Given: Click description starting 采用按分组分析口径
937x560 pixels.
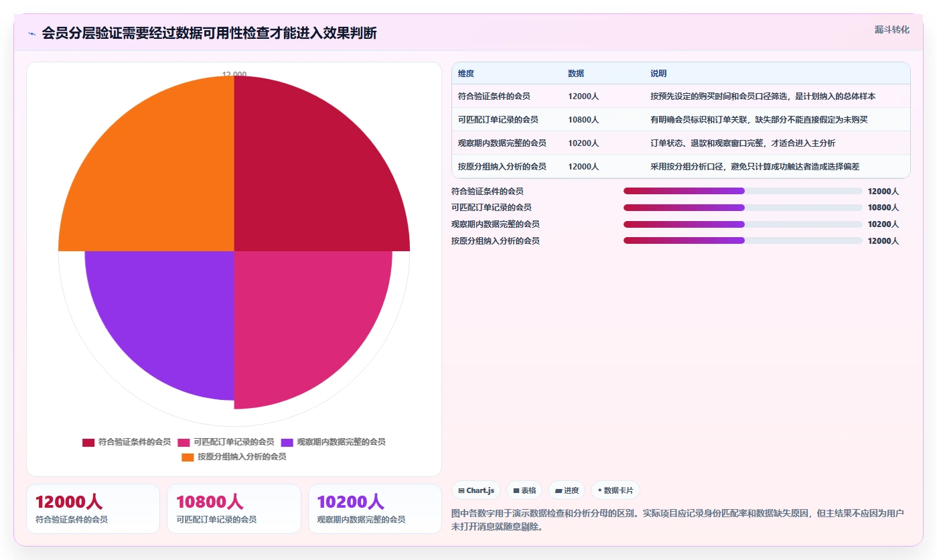Looking at the screenshot, I should click(755, 167).
